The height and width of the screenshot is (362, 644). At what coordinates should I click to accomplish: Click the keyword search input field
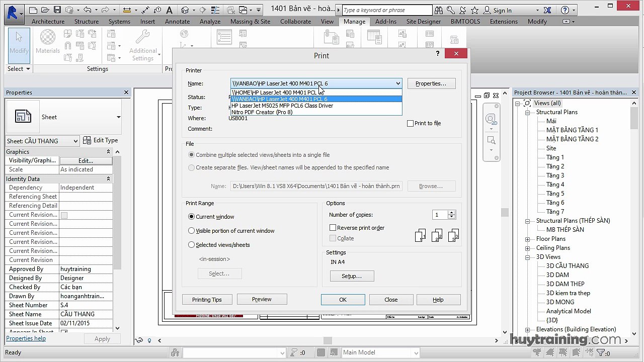[387, 10]
